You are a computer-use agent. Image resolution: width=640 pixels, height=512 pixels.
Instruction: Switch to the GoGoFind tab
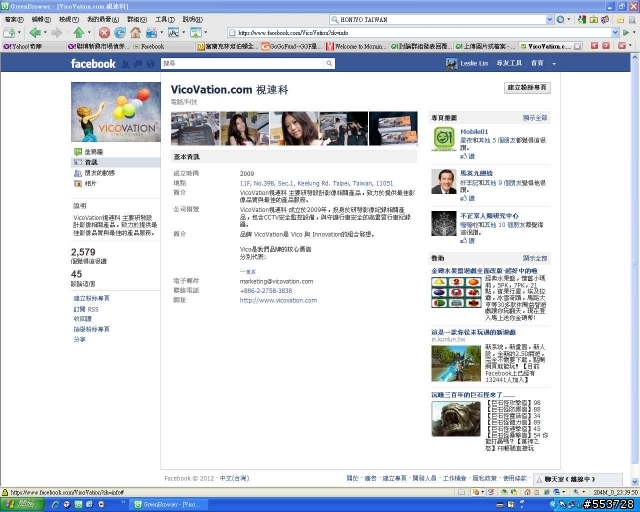click(291, 47)
